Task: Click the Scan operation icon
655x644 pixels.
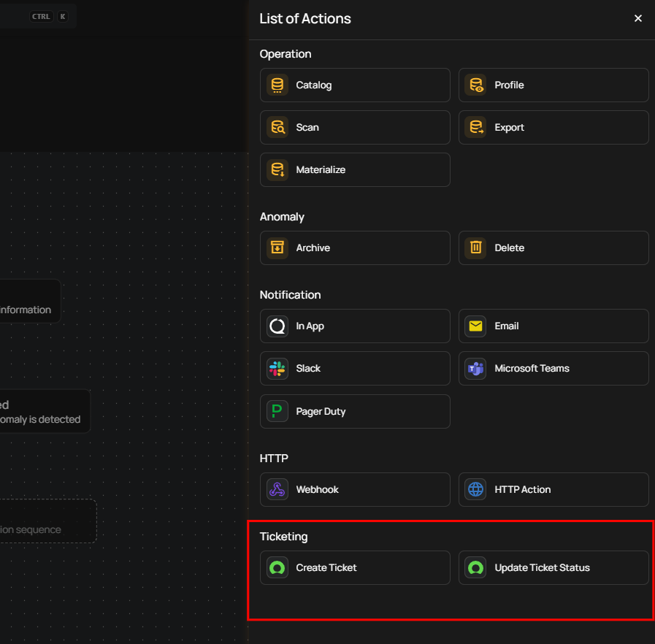Action: point(277,128)
